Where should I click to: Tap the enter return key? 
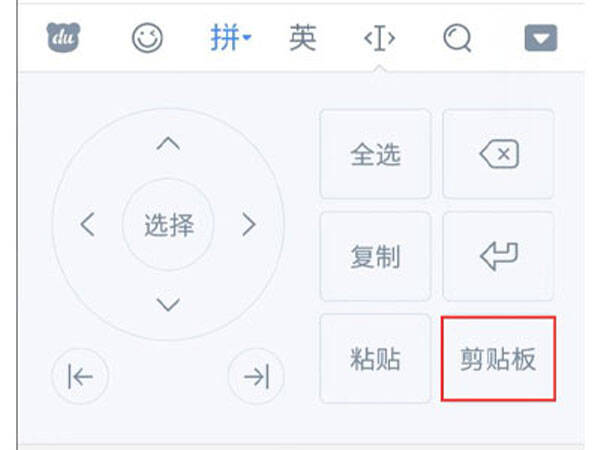pyautogui.click(x=499, y=256)
